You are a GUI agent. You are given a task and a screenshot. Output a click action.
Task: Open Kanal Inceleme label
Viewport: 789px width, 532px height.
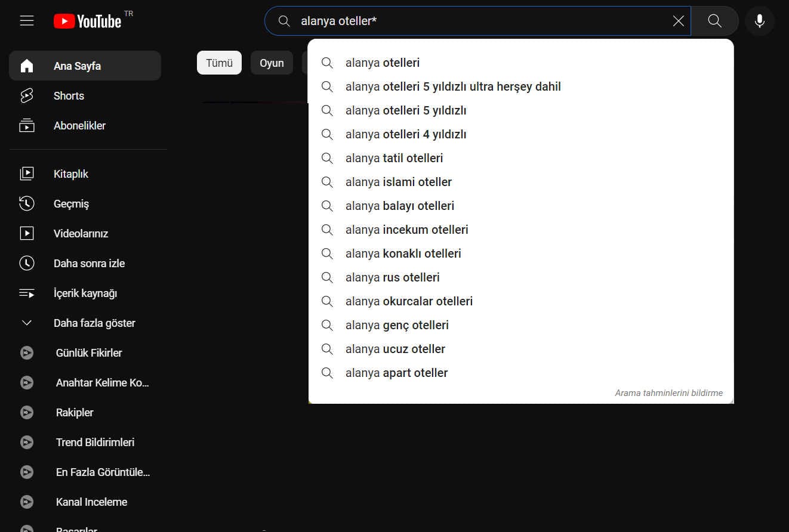pos(91,502)
